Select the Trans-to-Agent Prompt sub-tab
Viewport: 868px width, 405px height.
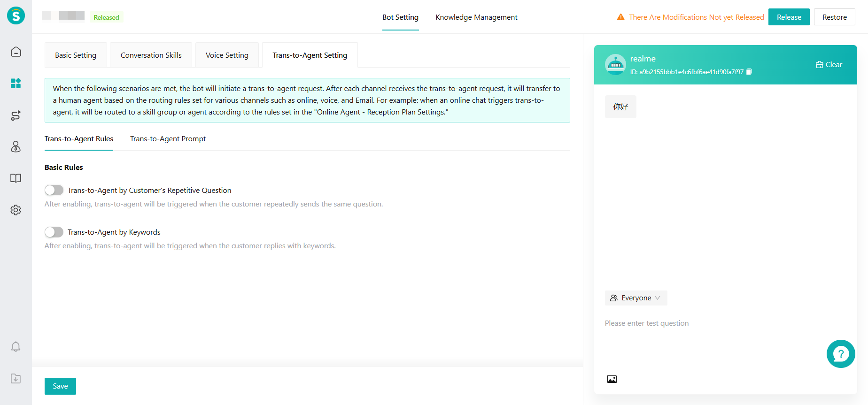[x=168, y=139]
